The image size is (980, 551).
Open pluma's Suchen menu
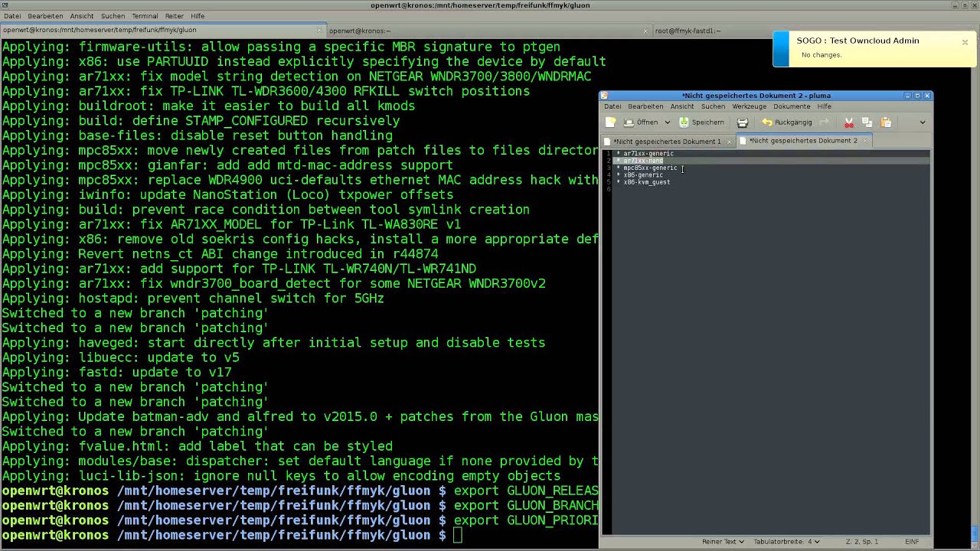coord(713,106)
